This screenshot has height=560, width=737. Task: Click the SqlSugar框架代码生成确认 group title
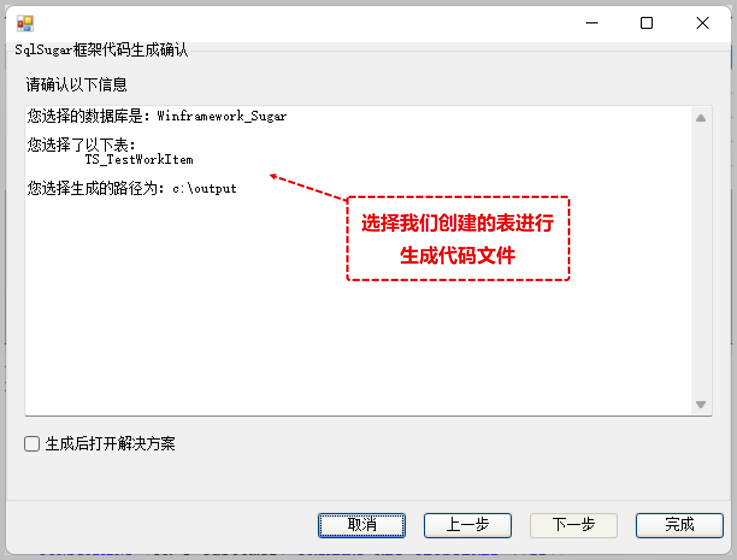pyautogui.click(x=102, y=50)
